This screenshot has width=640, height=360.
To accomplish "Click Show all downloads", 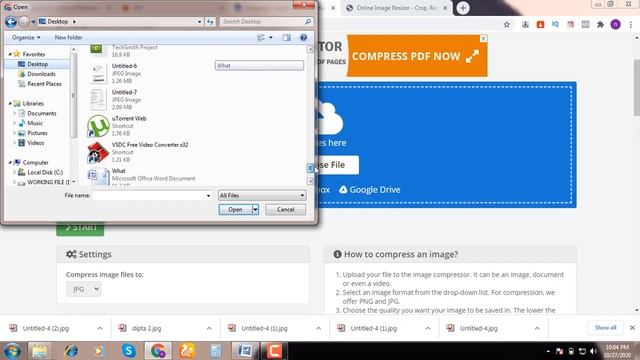I will click(x=605, y=328).
